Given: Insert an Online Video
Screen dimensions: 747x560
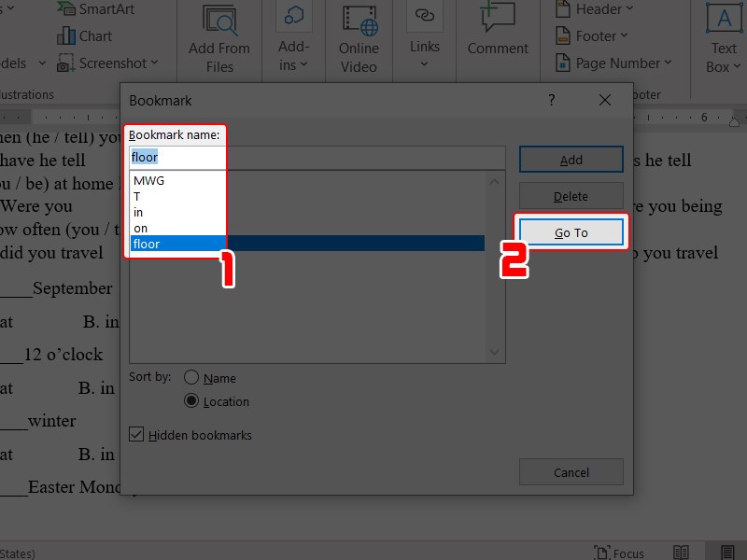Looking at the screenshot, I should pos(359,38).
